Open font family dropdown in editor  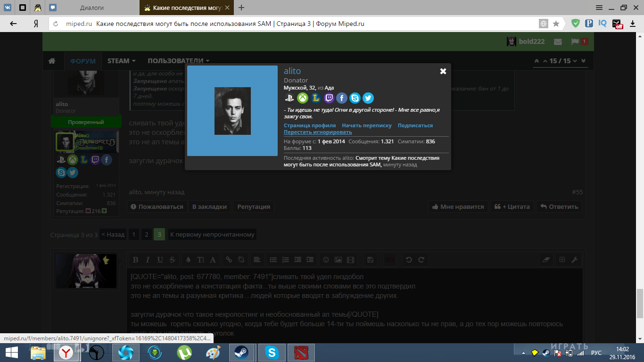pyautogui.click(x=213, y=260)
